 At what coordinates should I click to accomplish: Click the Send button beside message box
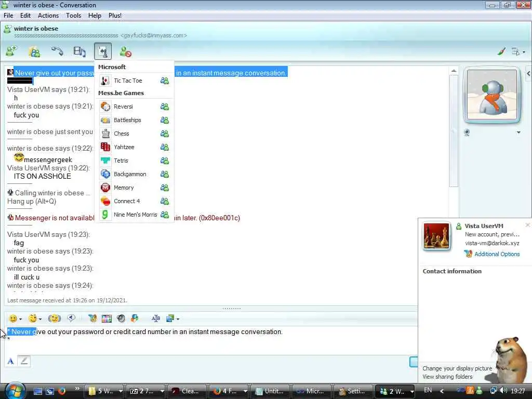click(414, 362)
